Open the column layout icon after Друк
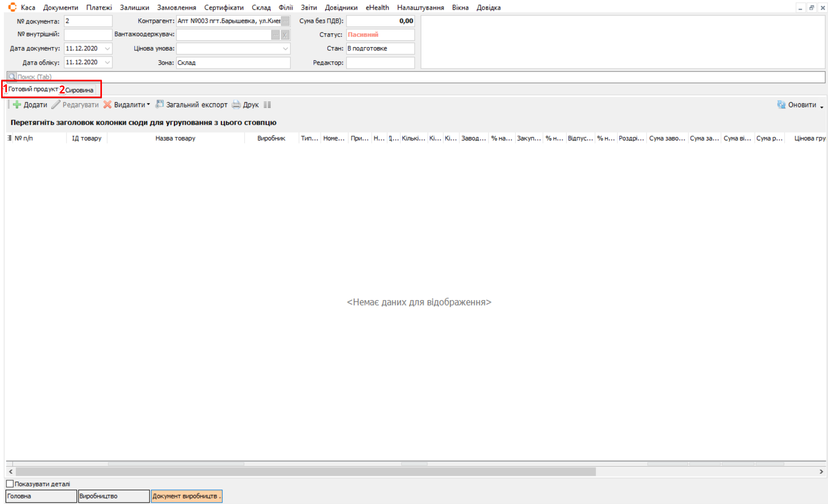The height and width of the screenshot is (504, 828). (267, 105)
